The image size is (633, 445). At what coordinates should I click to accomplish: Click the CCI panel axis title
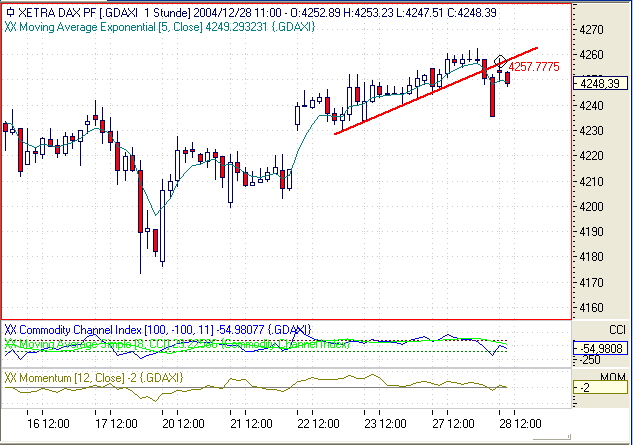618,330
